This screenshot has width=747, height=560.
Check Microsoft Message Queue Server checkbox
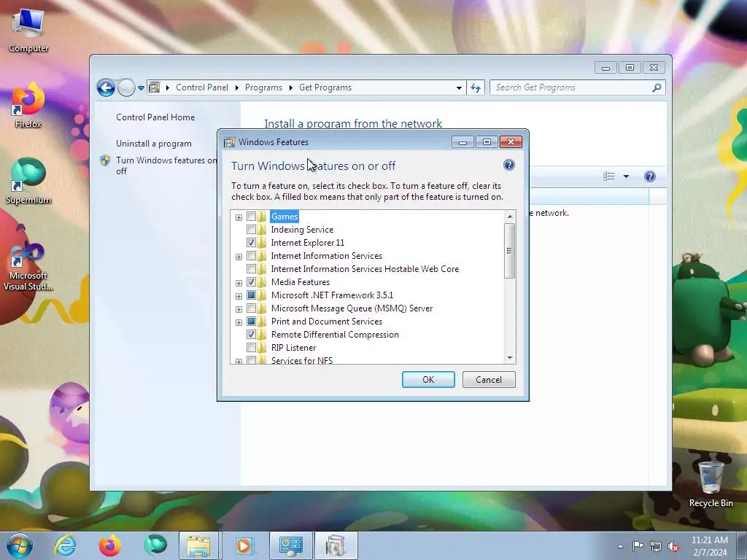coord(251,308)
